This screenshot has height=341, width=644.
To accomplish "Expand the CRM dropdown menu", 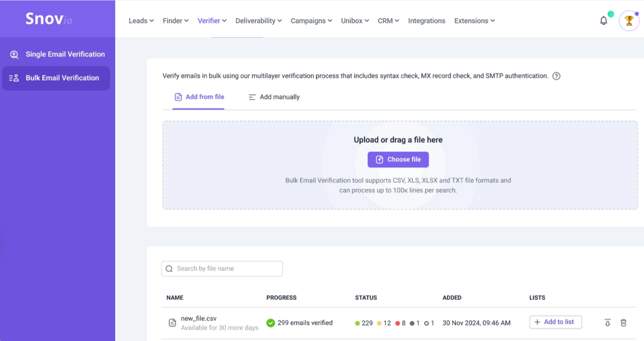I will coord(388,21).
